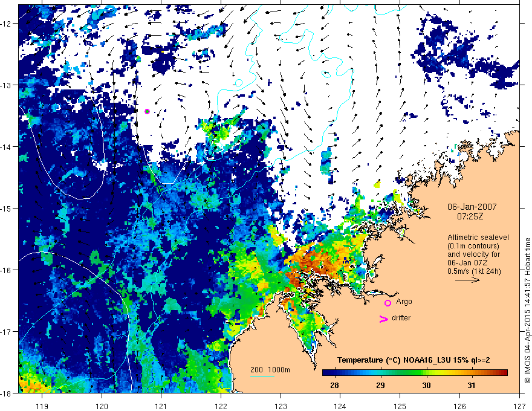Click latitude label -13 on the axis
The height and width of the screenshot is (411, 532).
[7, 85]
